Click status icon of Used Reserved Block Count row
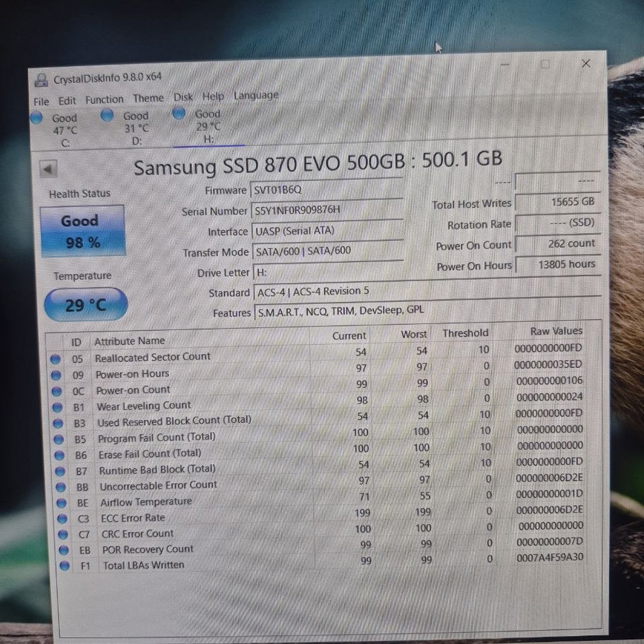The image size is (644, 644). tap(58, 424)
